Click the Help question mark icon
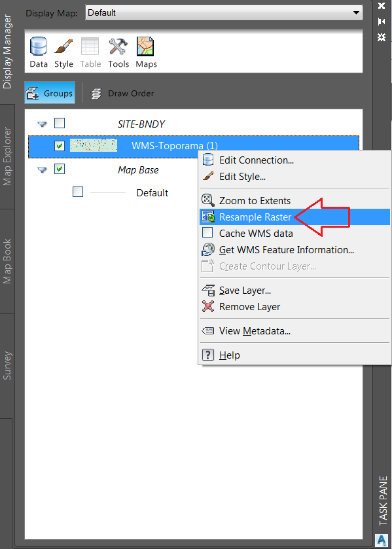 [207, 355]
